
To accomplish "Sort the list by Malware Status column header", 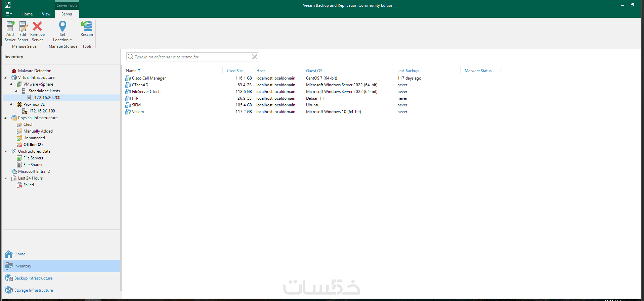I will point(478,71).
